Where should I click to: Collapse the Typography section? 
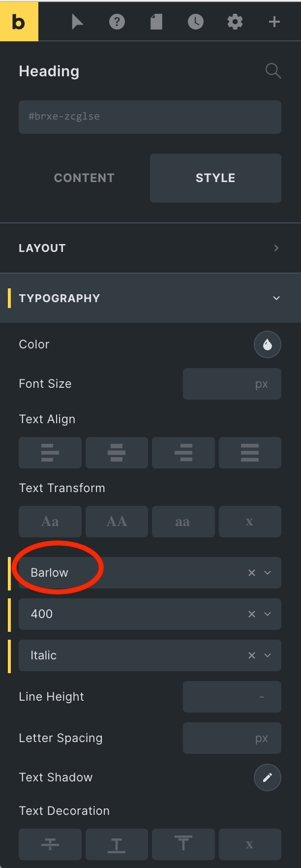click(x=150, y=298)
